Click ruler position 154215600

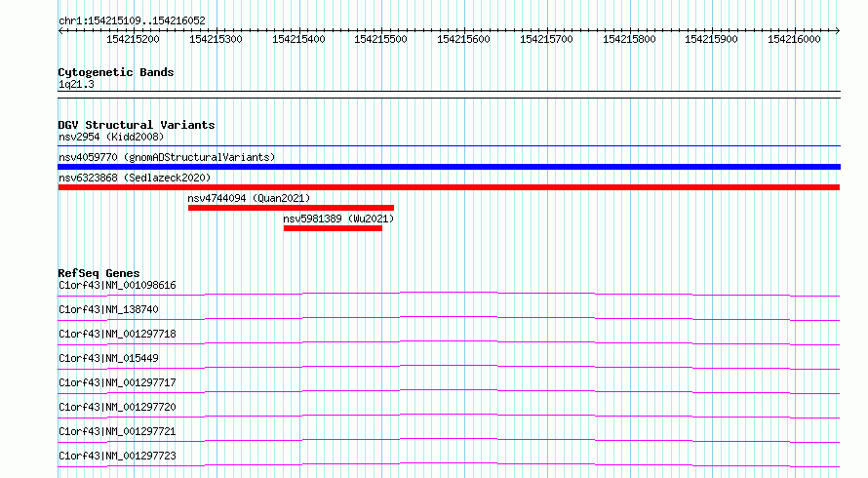coord(463,39)
